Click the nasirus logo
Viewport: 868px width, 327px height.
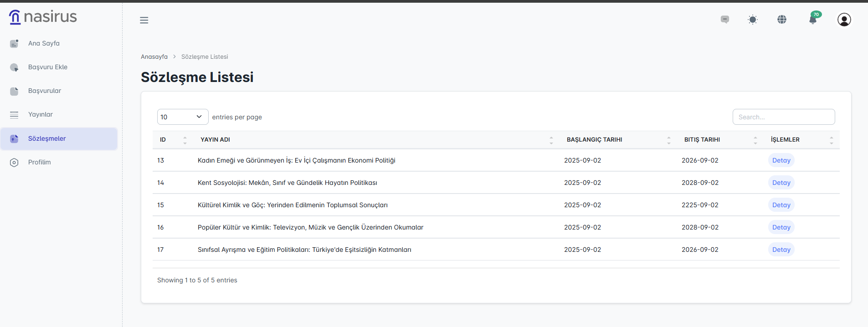(43, 17)
